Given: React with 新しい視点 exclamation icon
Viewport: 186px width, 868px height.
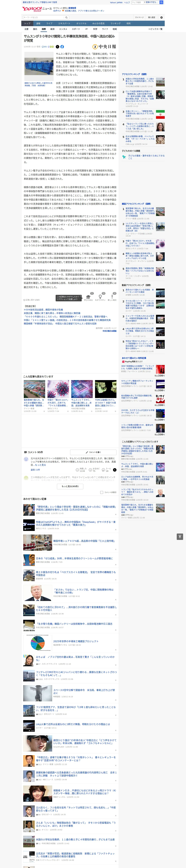Looking at the screenshot, I should (x=112, y=297).
